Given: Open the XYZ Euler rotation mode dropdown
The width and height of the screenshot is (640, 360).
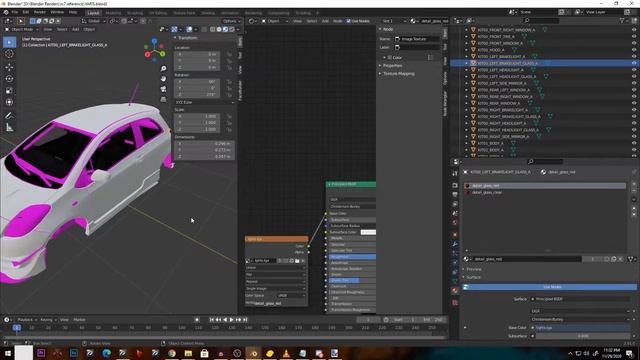Looking at the screenshot, I should click(x=204, y=102).
